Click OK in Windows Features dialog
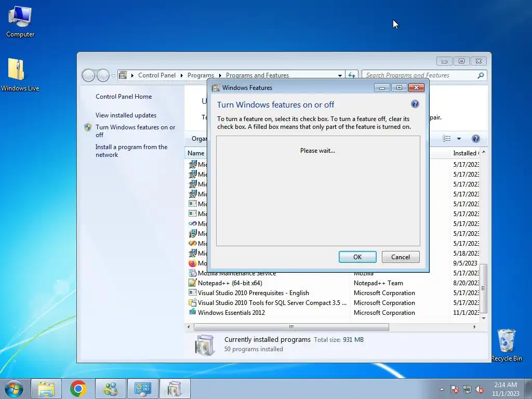The image size is (532, 399). point(357,257)
